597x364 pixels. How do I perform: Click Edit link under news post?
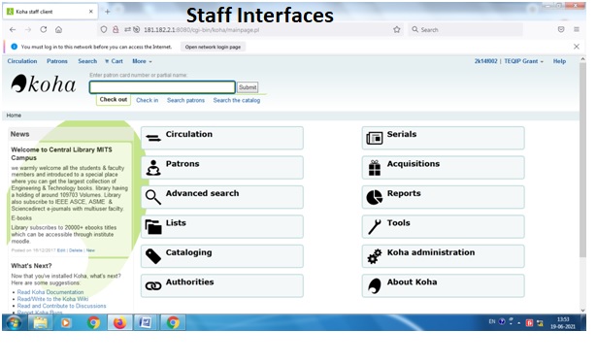(x=61, y=250)
